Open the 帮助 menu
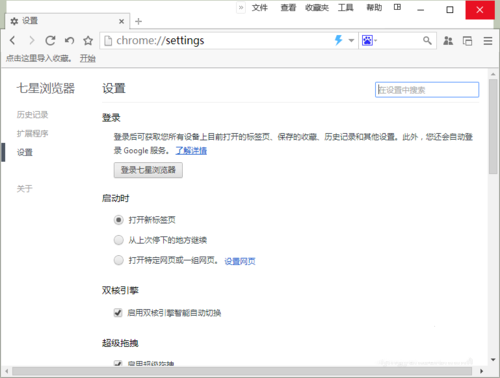The image size is (500, 378). point(374,7)
